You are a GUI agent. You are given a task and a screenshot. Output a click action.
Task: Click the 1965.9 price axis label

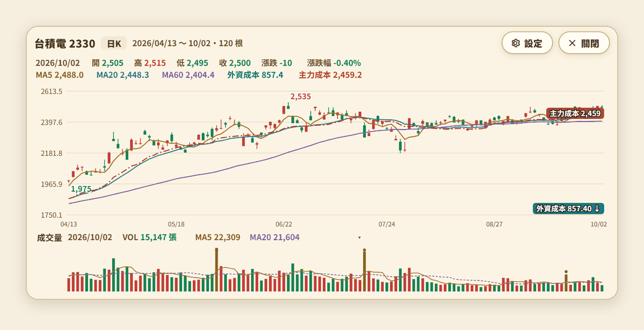pyautogui.click(x=52, y=185)
